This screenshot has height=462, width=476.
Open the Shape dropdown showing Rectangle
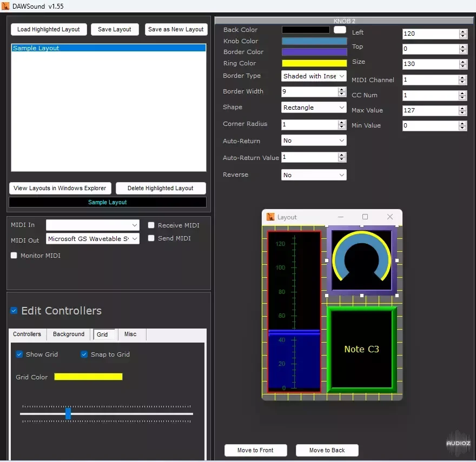pyautogui.click(x=314, y=108)
